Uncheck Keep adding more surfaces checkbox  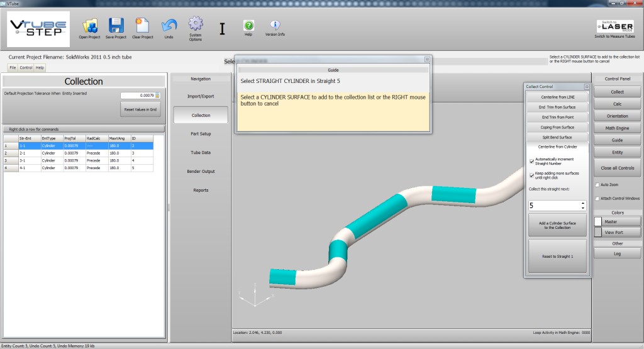(x=532, y=174)
